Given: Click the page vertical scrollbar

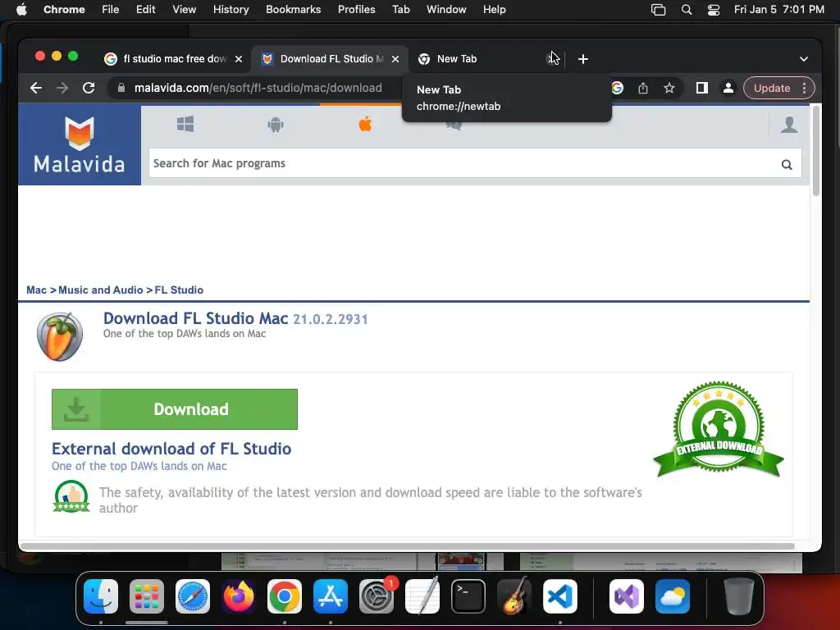Looking at the screenshot, I should coord(816,152).
